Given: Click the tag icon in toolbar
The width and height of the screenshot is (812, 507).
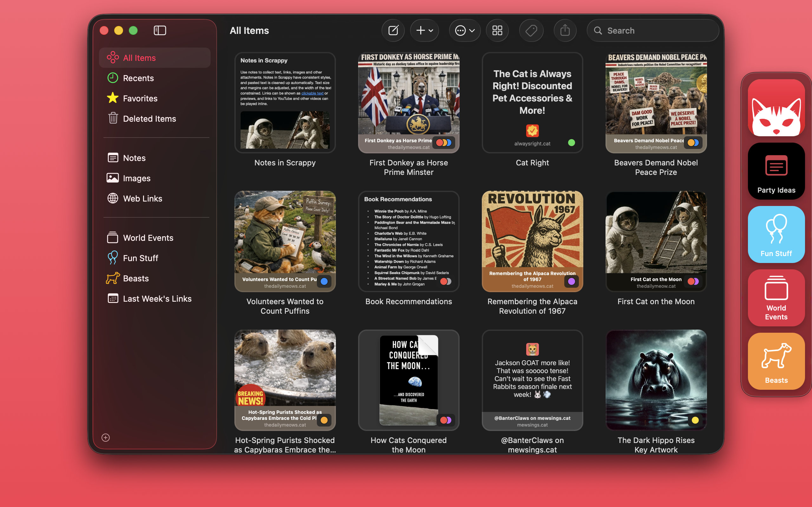Looking at the screenshot, I should 531,30.
